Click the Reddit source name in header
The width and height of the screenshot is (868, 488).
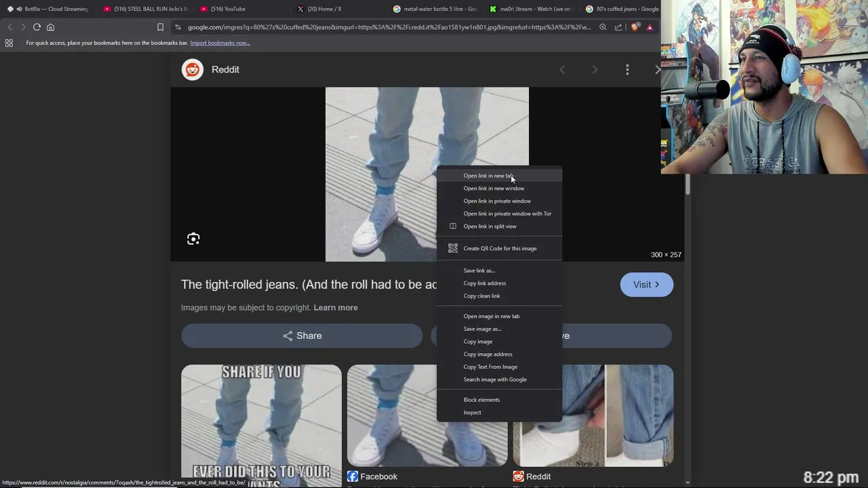tap(225, 69)
